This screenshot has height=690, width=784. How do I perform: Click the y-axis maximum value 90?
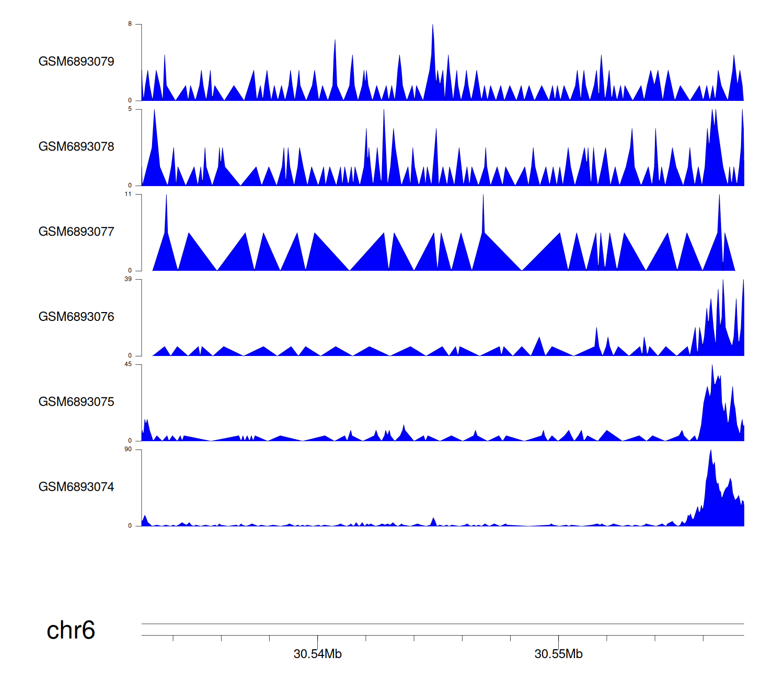coord(128,450)
